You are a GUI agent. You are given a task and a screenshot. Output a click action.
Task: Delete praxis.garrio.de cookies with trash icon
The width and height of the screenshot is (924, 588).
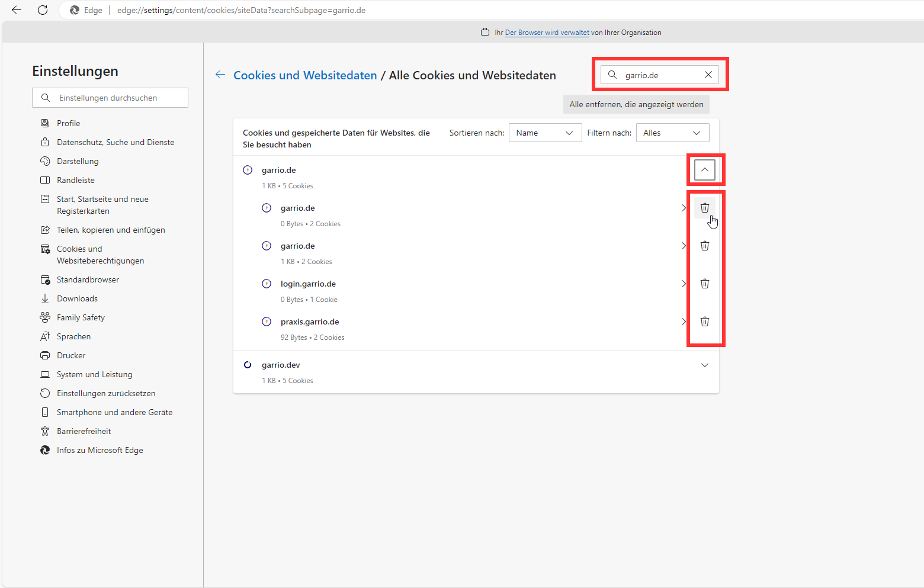(705, 322)
